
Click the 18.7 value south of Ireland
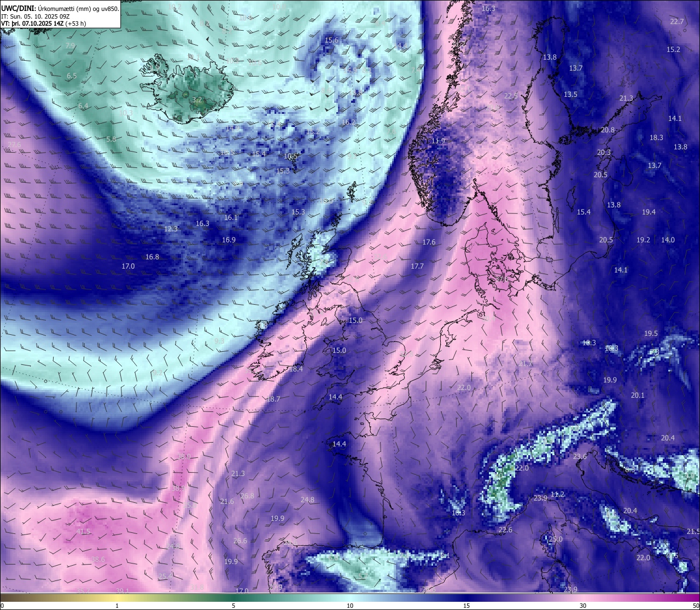pyautogui.click(x=273, y=399)
